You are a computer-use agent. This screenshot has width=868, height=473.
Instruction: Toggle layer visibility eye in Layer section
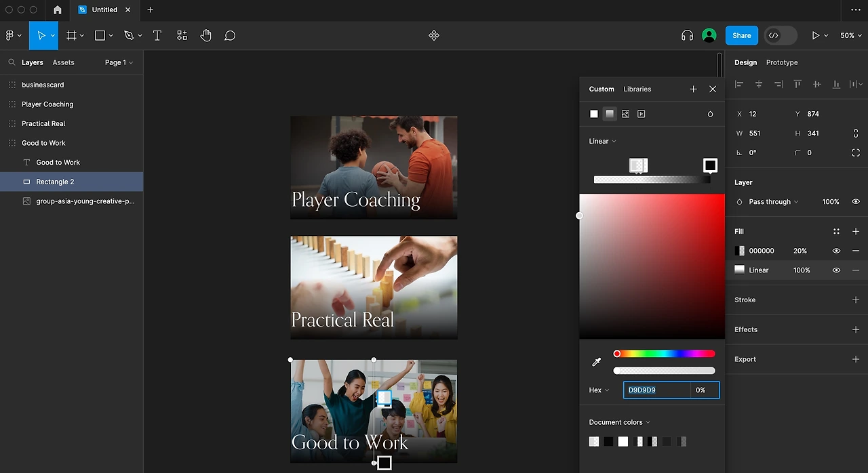pyautogui.click(x=856, y=201)
